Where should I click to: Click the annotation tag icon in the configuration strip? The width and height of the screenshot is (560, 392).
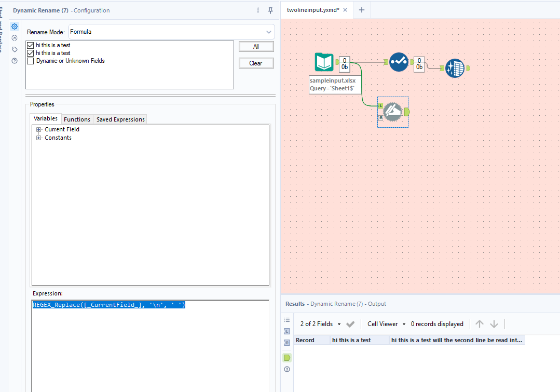(x=15, y=49)
